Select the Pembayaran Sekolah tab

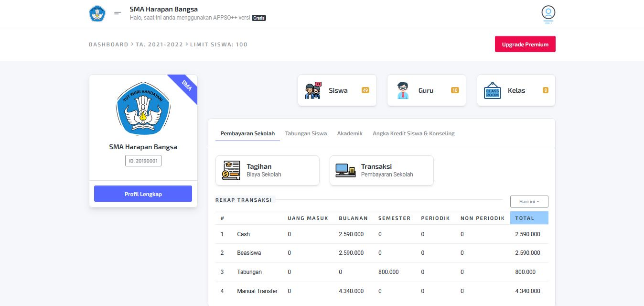click(x=247, y=133)
